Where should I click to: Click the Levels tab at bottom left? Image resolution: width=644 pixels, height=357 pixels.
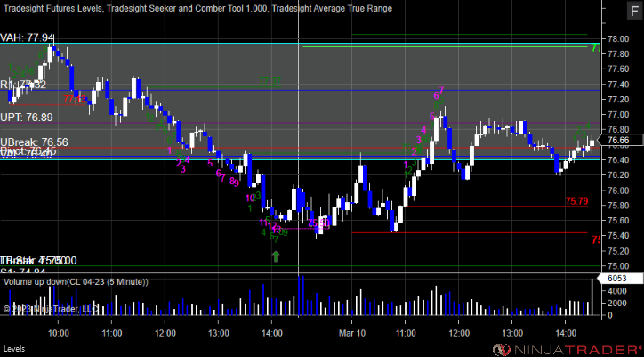point(14,349)
